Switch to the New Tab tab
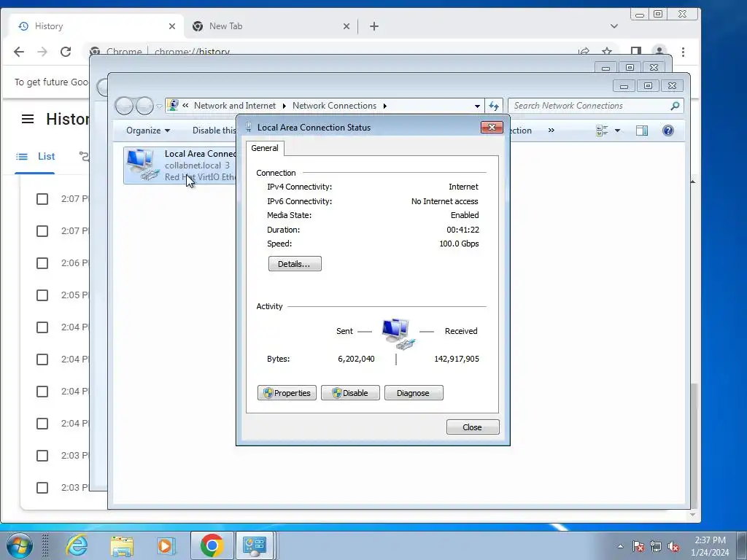 click(271, 26)
